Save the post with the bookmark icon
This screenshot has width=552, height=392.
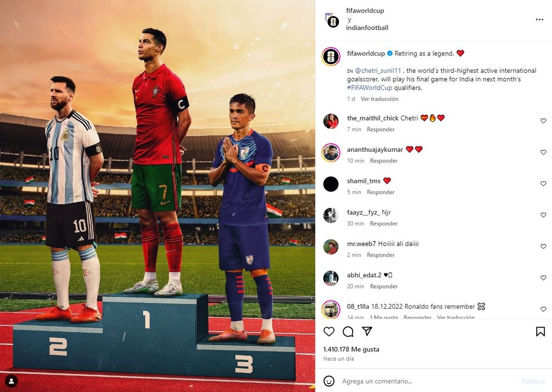(x=540, y=331)
